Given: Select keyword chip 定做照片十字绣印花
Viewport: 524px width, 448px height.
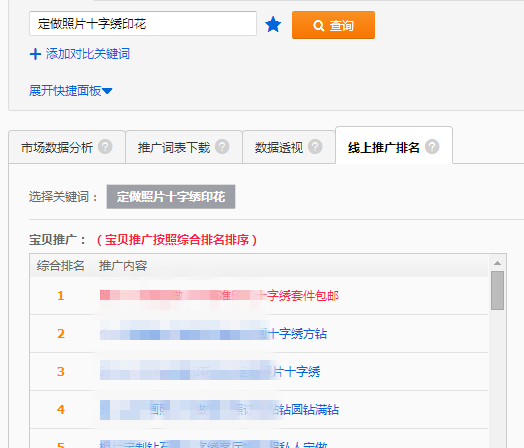Looking at the screenshot, I should pos(171,197).
